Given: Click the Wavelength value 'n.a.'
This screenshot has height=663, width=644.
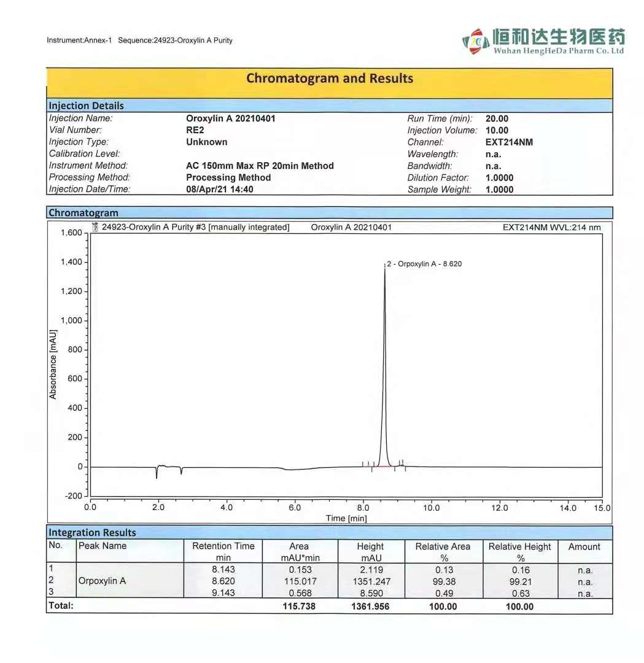Looking at the screenshot, I should pos(493,154).
